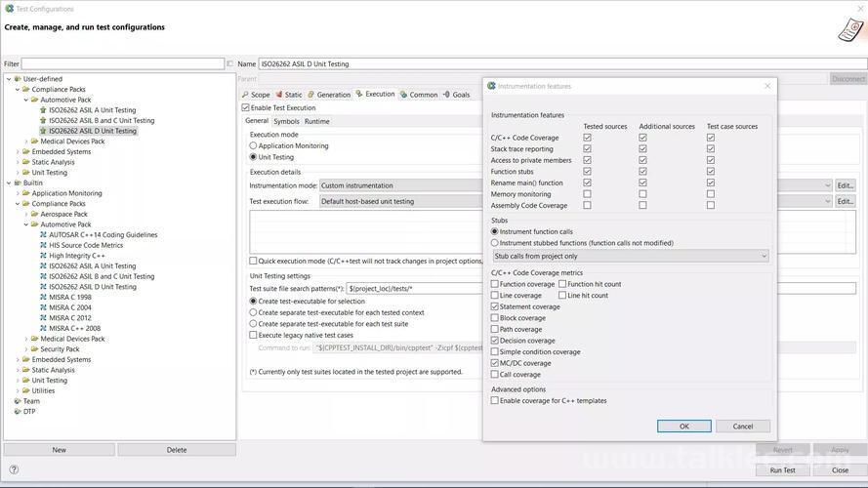
Task: Select Application Monitoring execution mode
Action: click(x=253, y=146)
